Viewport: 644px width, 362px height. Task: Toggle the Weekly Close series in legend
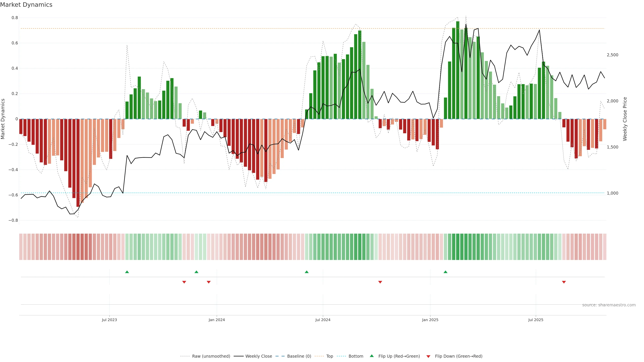coord(258,356)
